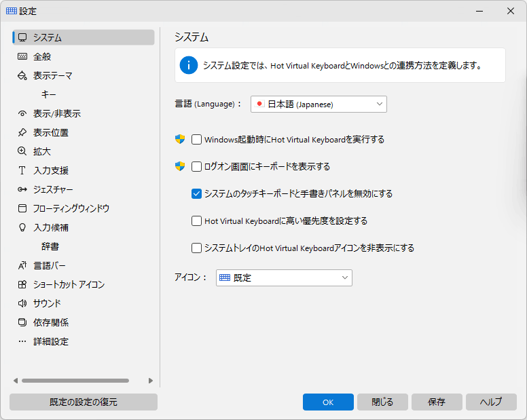This screenshot has height=420, width=527.
Task: Open the アイコン 既定 dropdown
Action: [x=284, y=278]
